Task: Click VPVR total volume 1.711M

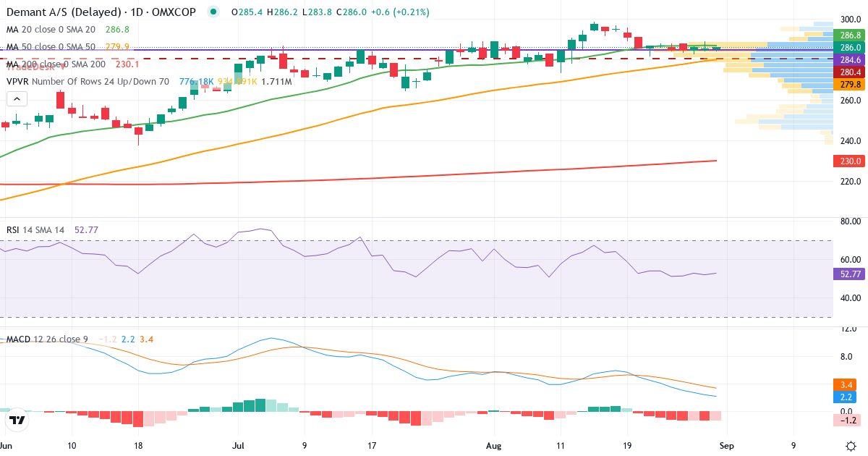Action: coord(276,82)
